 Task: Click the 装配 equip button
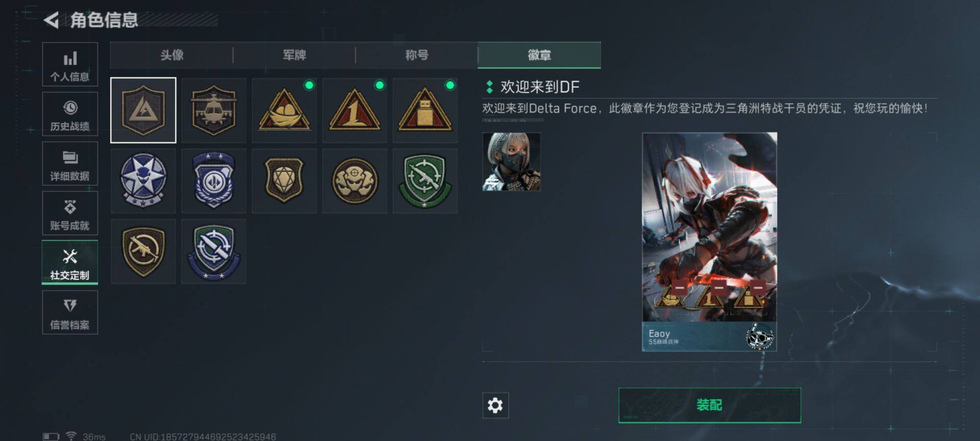point(709,405)
